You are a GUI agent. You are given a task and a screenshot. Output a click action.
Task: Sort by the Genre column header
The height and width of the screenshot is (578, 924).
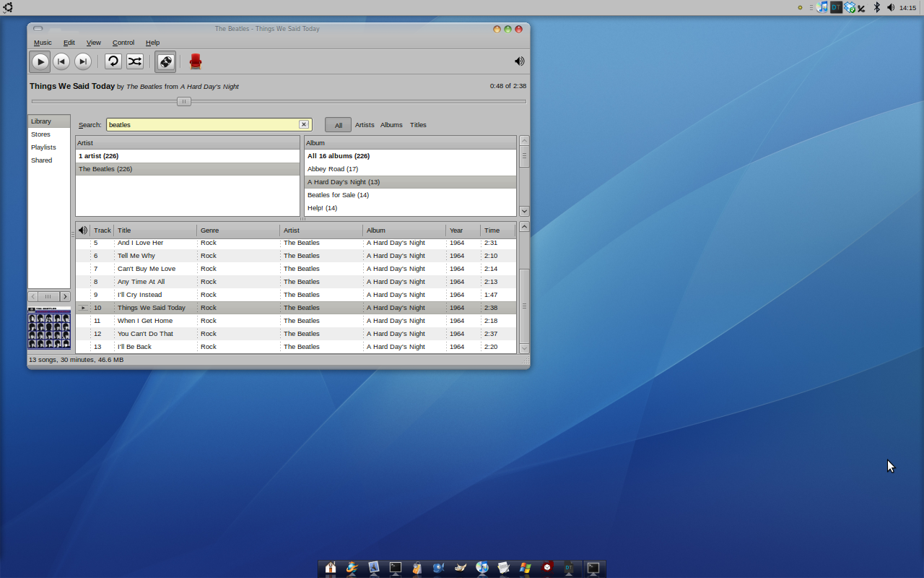[238, 230]
